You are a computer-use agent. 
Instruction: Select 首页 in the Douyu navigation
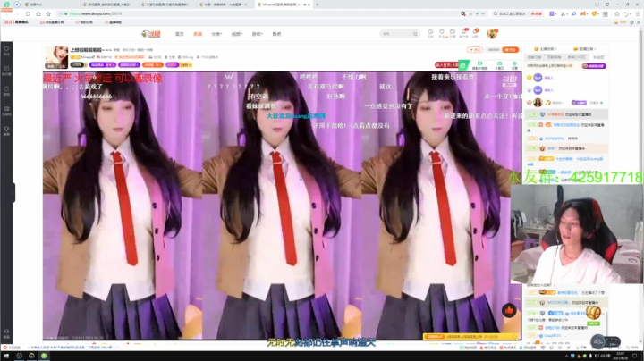pos(180,34)
